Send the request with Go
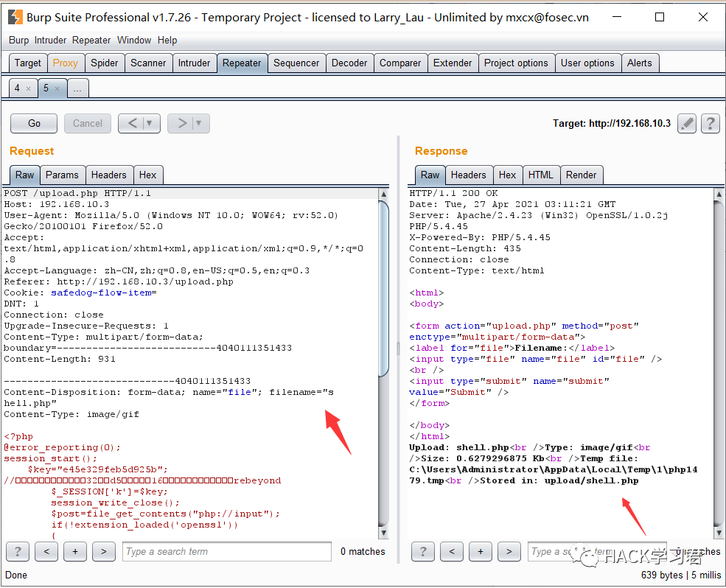The image size is (726, 588). pos(34,124)
